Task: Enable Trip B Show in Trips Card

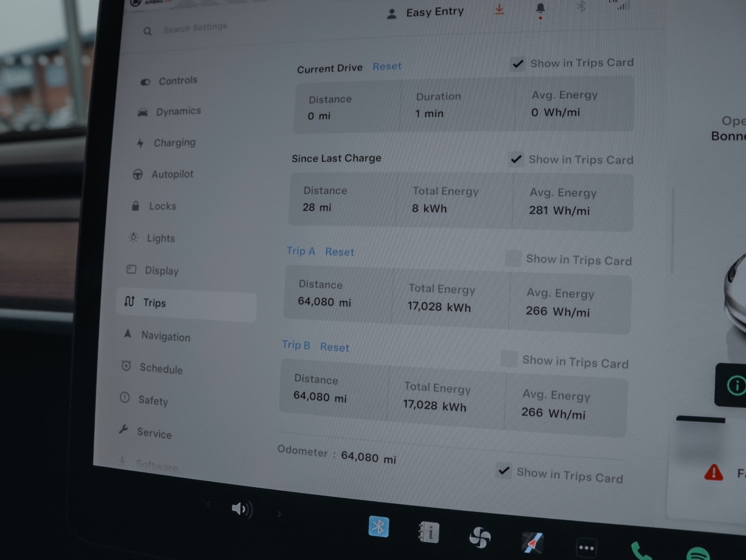Action: (509, 359)
